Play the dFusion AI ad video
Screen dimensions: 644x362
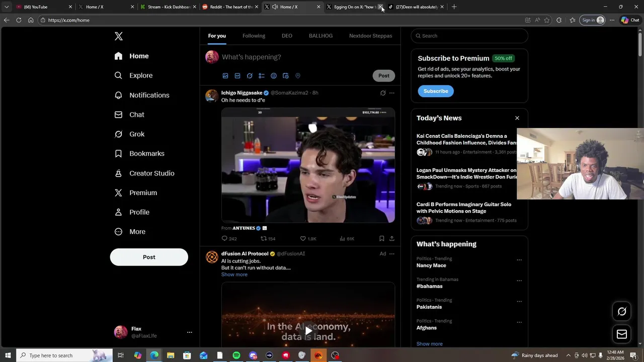308,330
